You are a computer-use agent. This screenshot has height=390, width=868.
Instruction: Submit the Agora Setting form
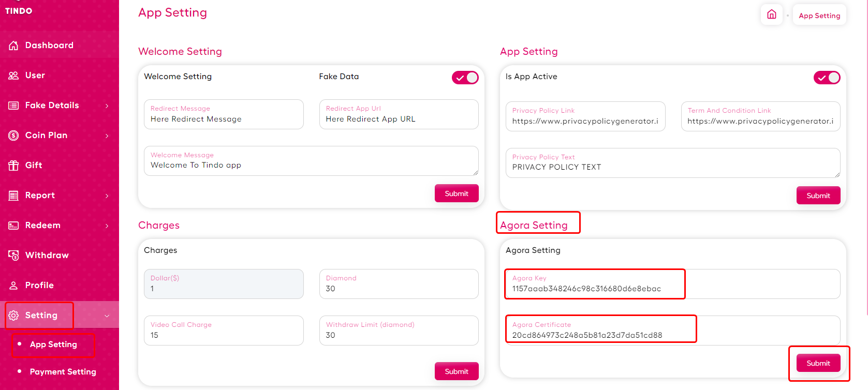click(818, 363)
